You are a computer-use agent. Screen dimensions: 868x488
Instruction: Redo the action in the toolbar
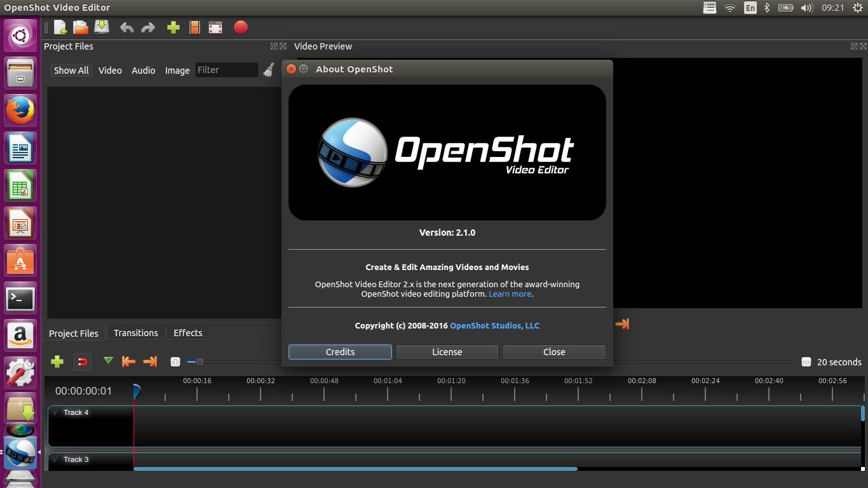(148, 27)
